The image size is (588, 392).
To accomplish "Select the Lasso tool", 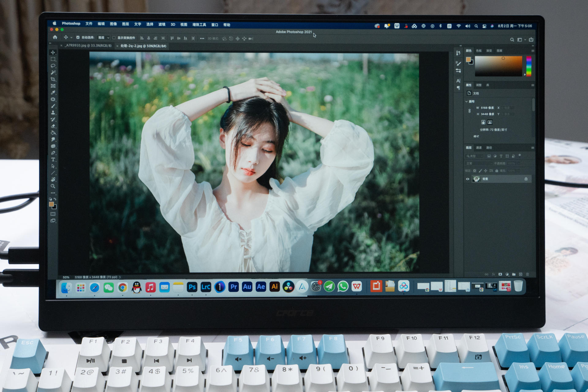I will pos(53,66).
